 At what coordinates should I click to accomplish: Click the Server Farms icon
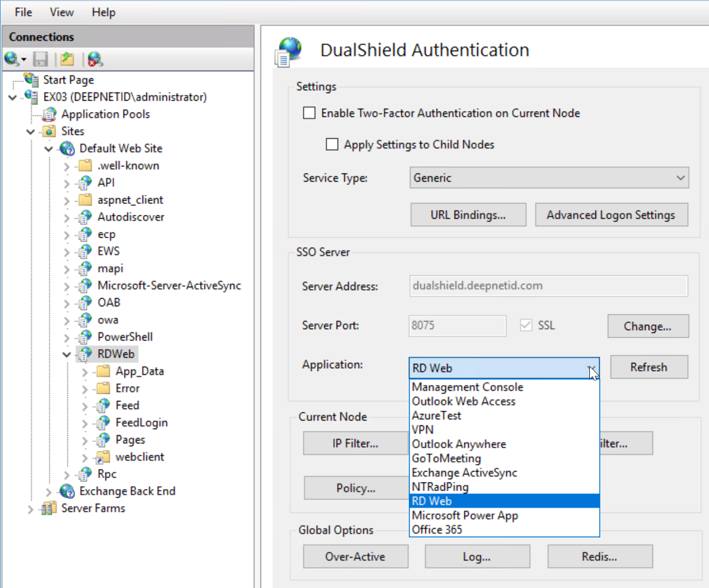[x=49, y=508]
